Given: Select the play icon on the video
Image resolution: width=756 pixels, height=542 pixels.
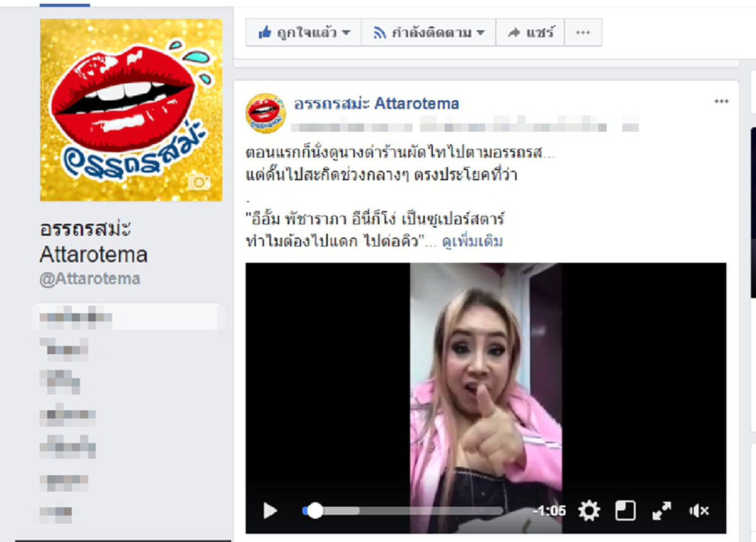Looking at the screenshot, I should tap(270, 511).
